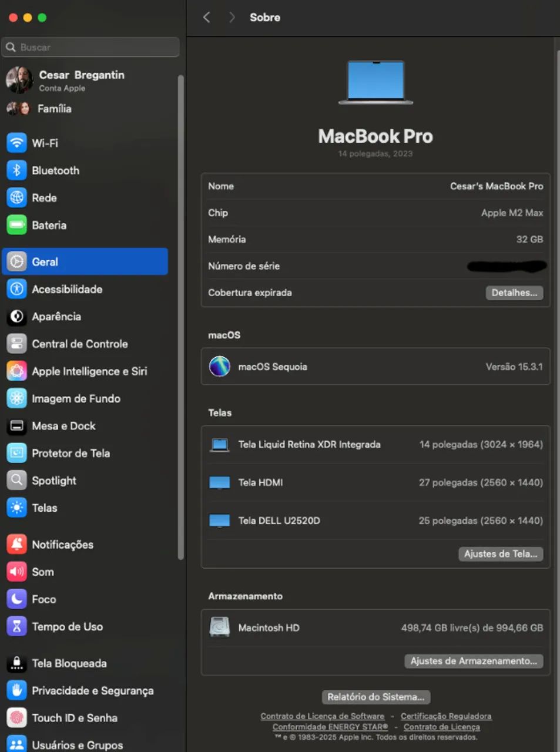Image resolution: width=560 pixels, height=752 pixels.
Task: Open the Som speaker icon
Action: tap(16, 572)
